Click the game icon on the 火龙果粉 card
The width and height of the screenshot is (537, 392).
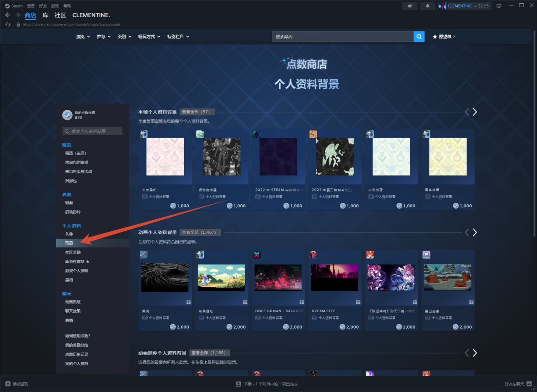pos(143,134)
